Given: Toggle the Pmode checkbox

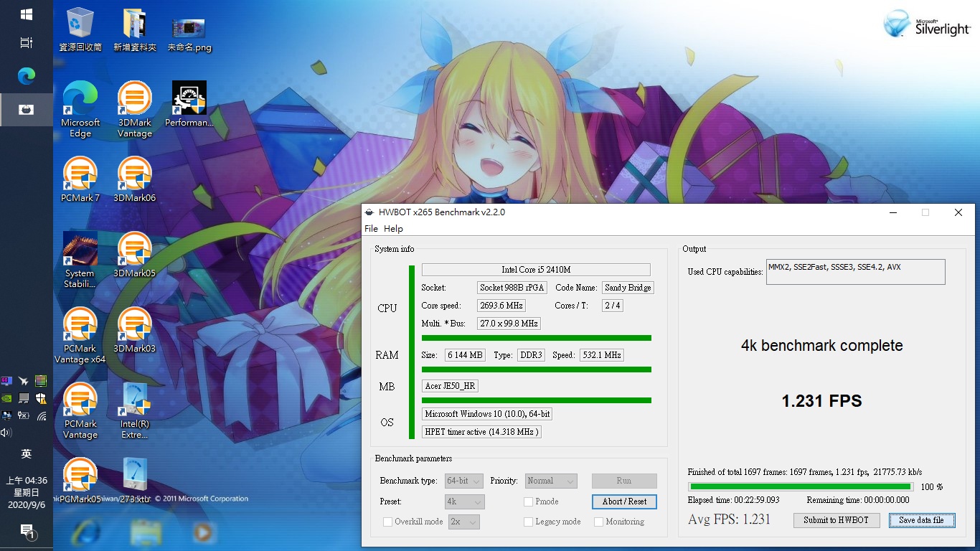Looking at the screenshot, I should (x=529, y=501).
